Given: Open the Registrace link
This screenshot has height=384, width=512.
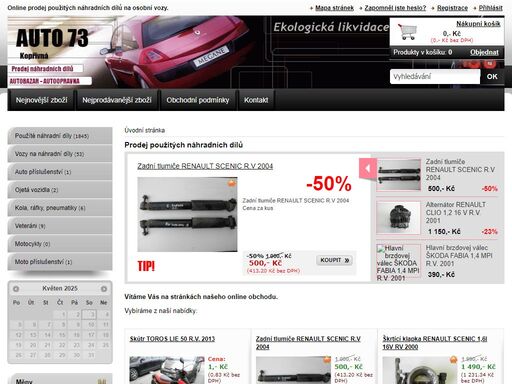Looking at the screenshot, I should 452,8.
